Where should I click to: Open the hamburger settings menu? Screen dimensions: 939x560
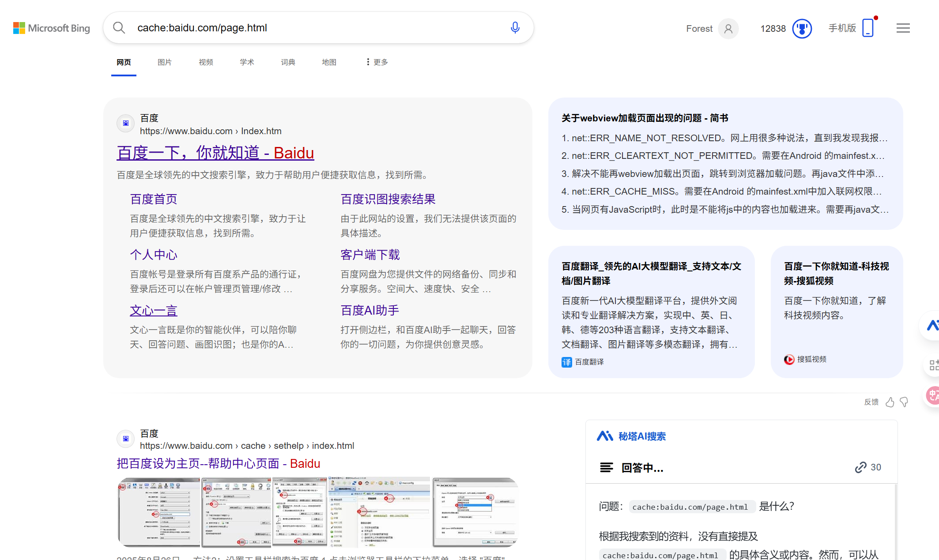click(x=903, y=28)
